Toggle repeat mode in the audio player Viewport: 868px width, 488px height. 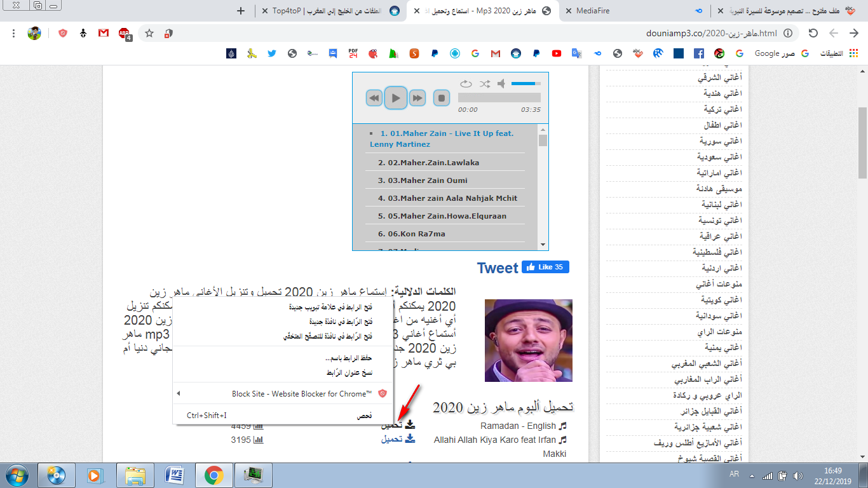[466, 84]
